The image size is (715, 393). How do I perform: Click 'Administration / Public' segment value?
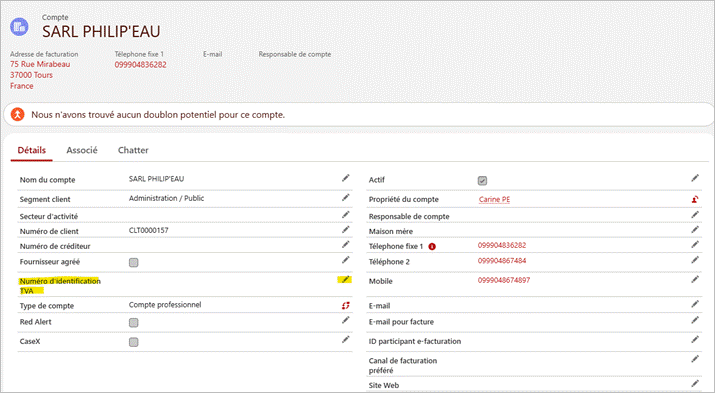[166, 198]
